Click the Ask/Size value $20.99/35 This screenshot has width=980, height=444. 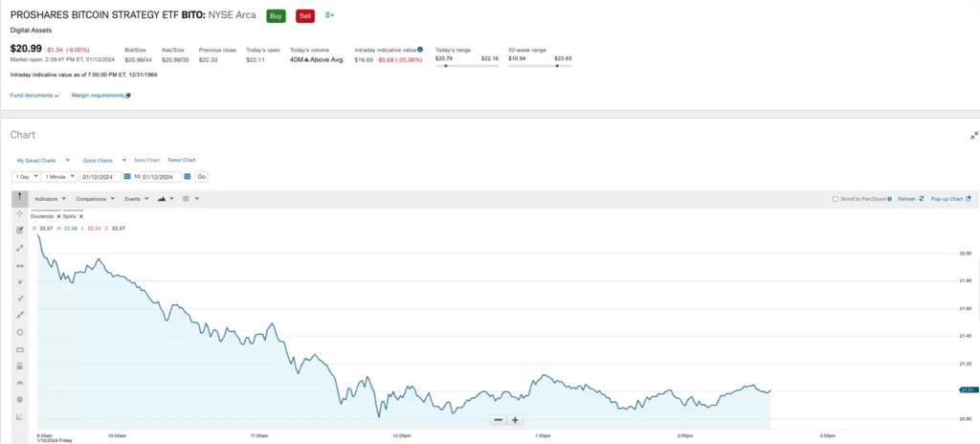pos(175,60)
